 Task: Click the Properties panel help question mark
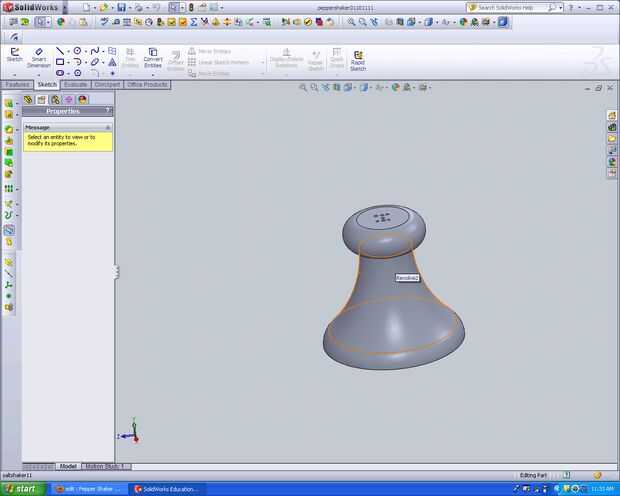pos(107,110)
